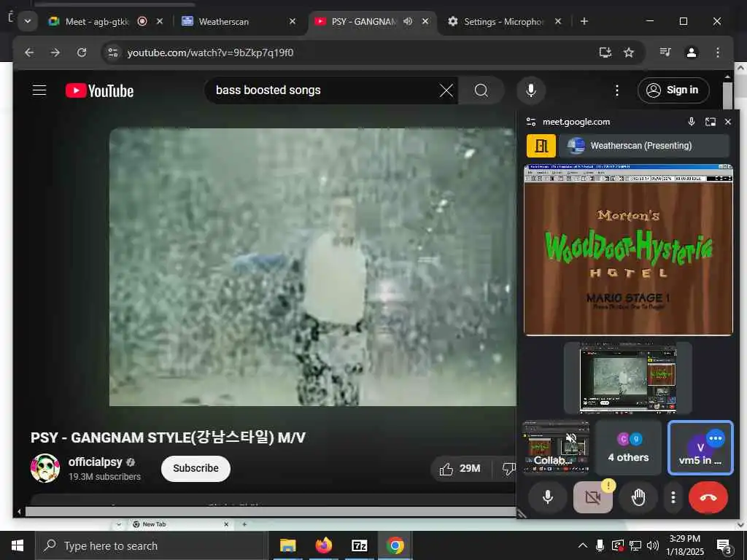Screen dimensions: 747x560
Task: Open more options on vm5 tile
Action: click(x=715, y=438)
